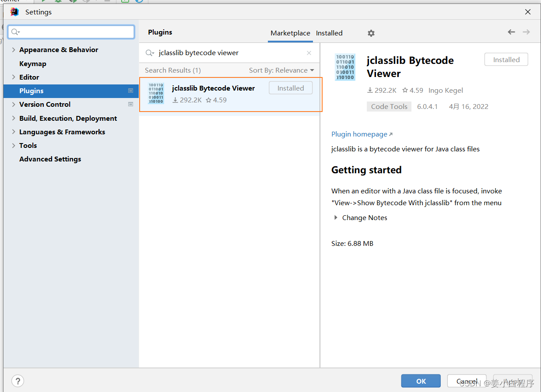Click the project-level icon beside Plugins
The width and height of the screenshot is (541, 392).
coord(130,91)
